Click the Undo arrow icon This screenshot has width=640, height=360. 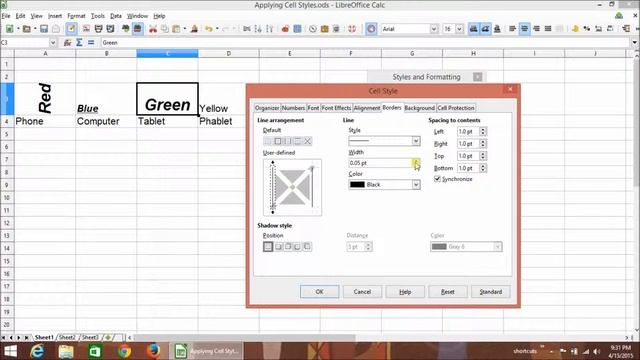209,29
